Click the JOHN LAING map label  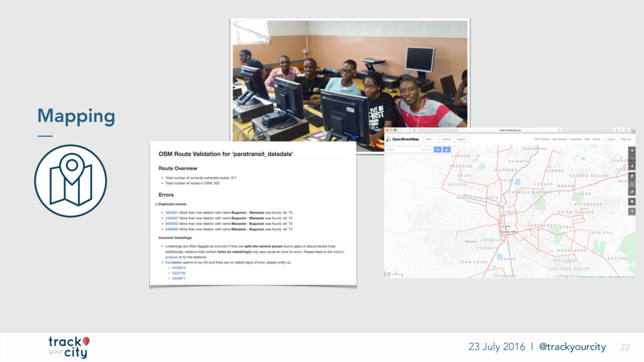click(x=474, y=262)
